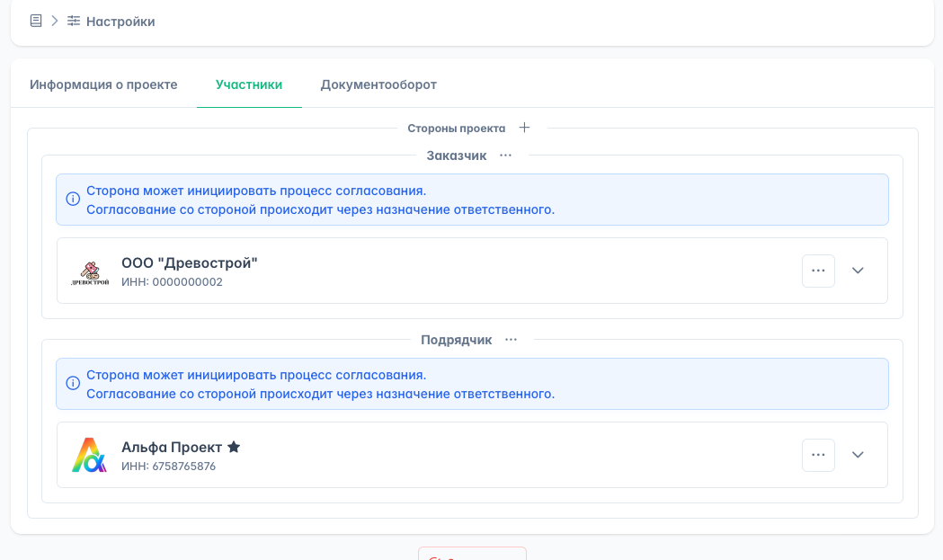Open the Подрядчик section options menu
Screen dimensions: 943x560
[x=511, y=340]
